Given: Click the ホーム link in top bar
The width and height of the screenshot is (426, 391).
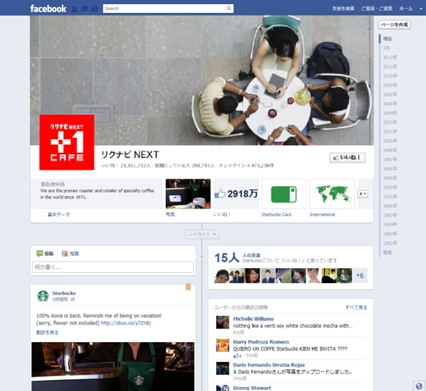Looking at the screenshot, I should coord(406,9).
